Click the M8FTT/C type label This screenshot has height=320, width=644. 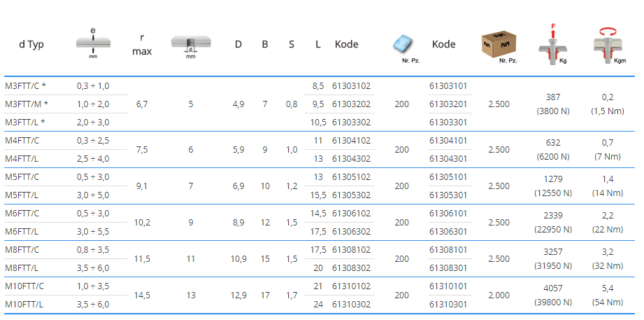pos(24,250)
